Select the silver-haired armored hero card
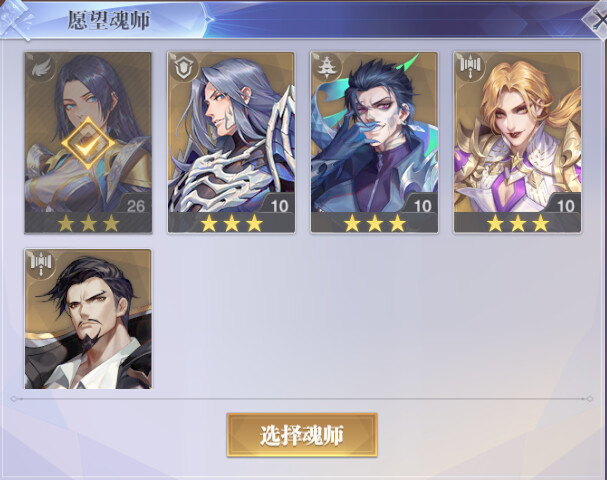The width and height of the screenshot is (607, 480). pyautogui.click(x=231, y=142)
